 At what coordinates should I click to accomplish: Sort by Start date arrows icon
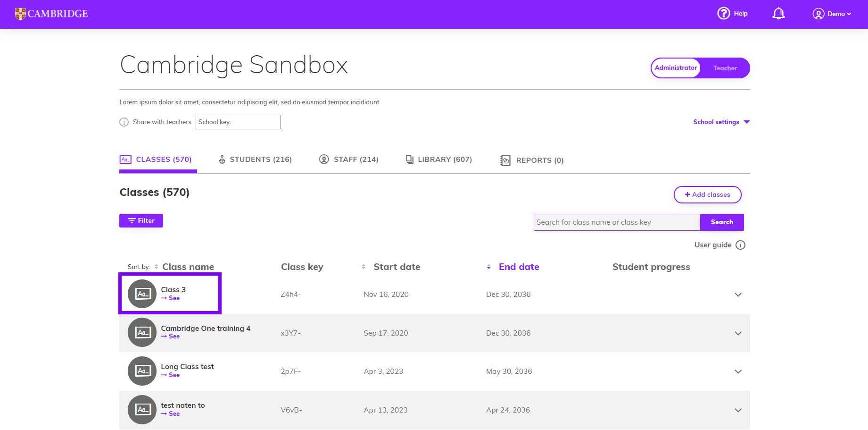[x=364, y=267]
